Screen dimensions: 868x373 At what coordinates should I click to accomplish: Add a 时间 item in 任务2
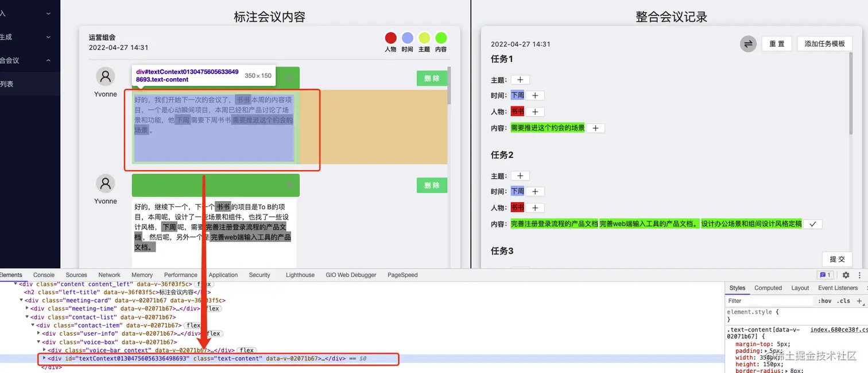(535, 191)
